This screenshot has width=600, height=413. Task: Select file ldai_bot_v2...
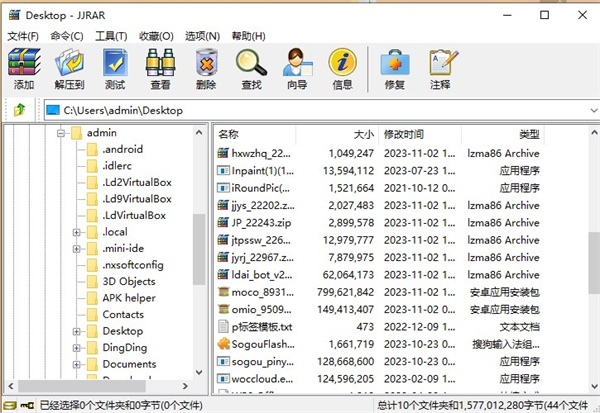(262, 274)
